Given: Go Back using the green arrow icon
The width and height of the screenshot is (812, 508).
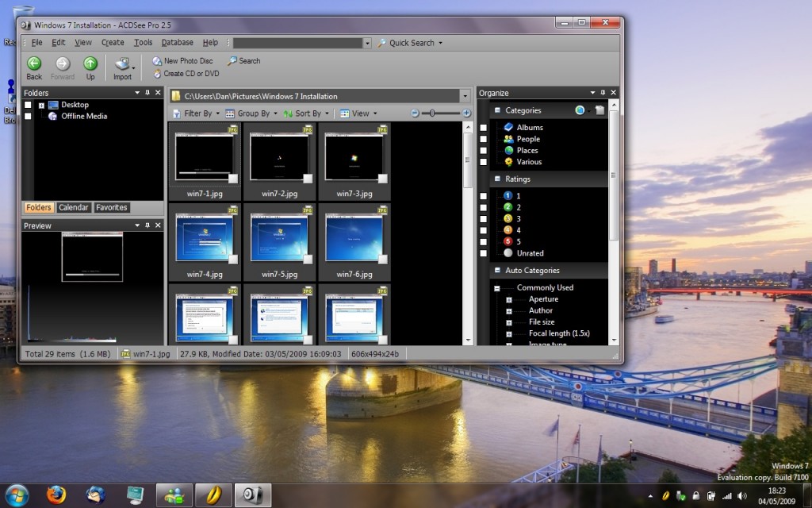Looking at the screenshot, I should [34, 63].
